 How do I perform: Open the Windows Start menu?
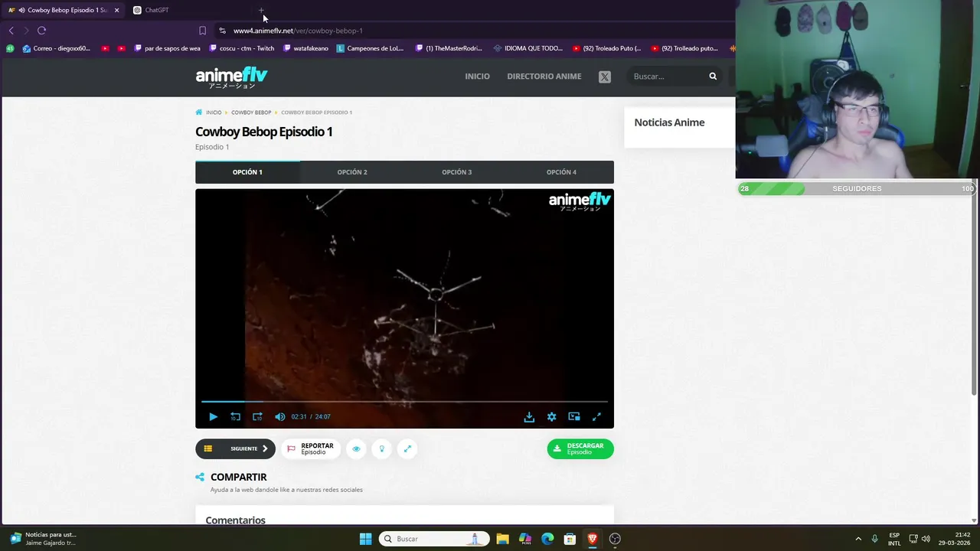pos(365,539)
